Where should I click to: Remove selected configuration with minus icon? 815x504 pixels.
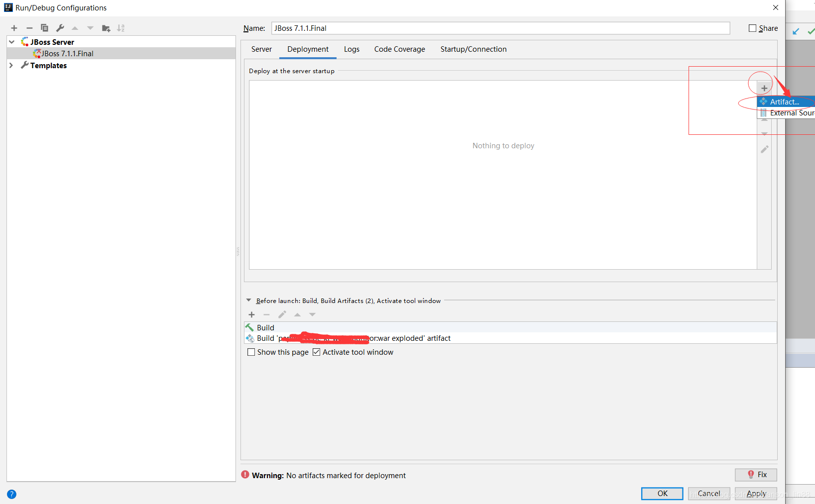29,28
